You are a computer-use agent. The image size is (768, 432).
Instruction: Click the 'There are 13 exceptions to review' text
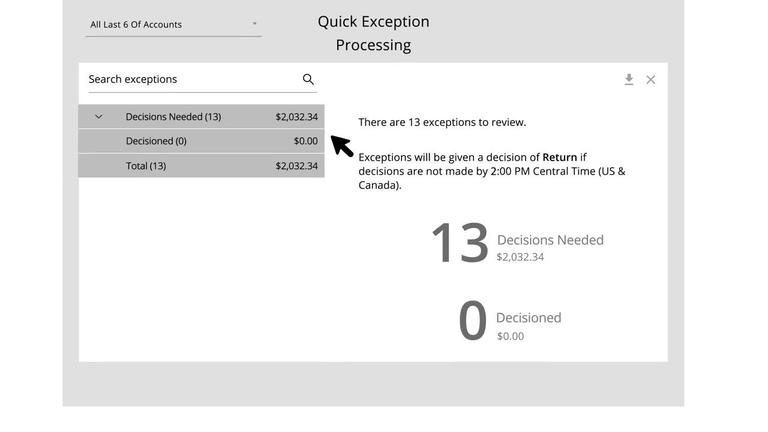coord(442,122)
